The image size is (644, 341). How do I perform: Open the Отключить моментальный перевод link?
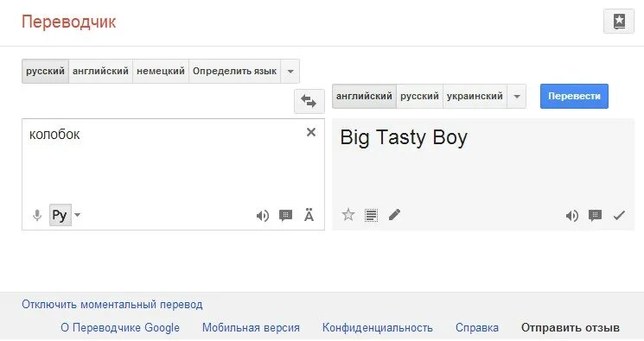tap(112, 305)
